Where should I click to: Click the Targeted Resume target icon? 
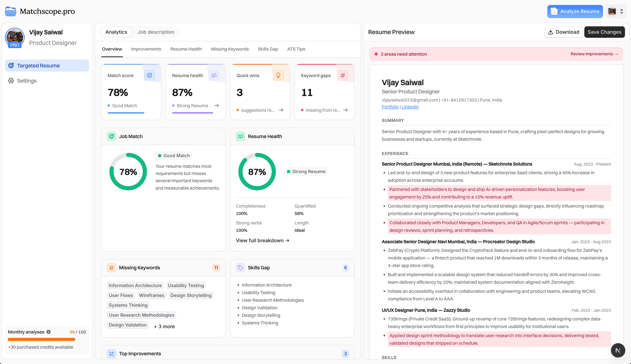click(x=11, y=66)
